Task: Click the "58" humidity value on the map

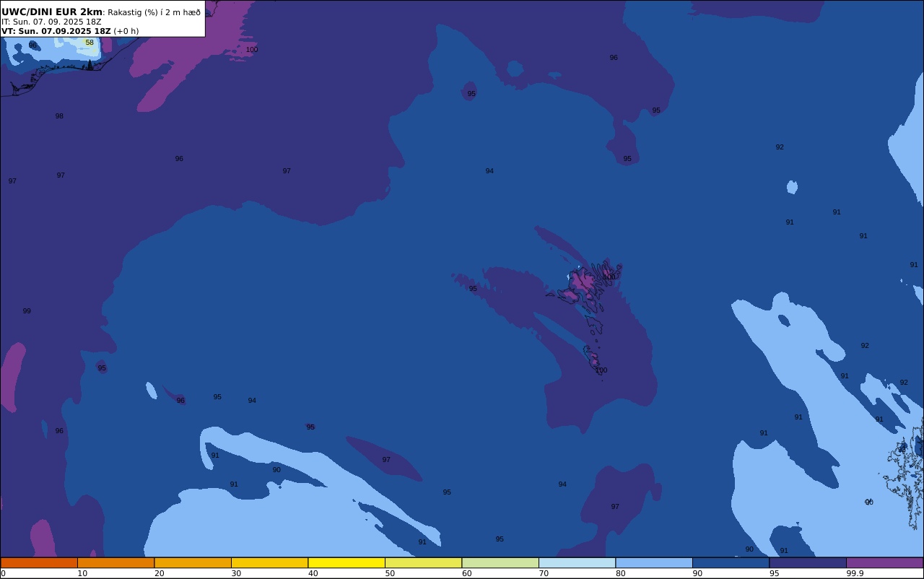Action: [90, 43]
